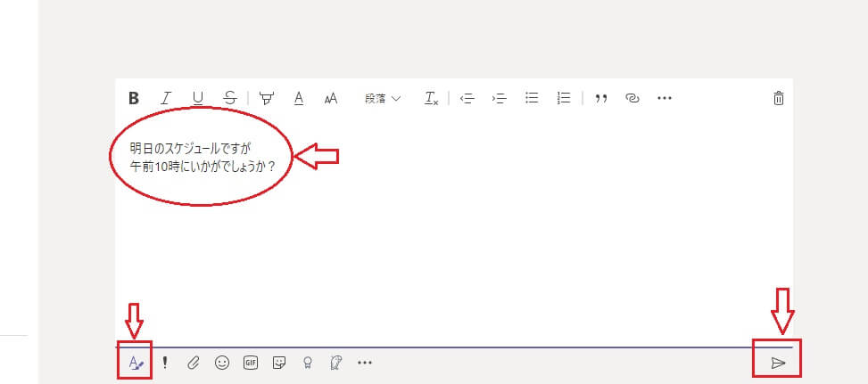Insert a bulleted list
868x384 pixels.
(x=532, y=99)
